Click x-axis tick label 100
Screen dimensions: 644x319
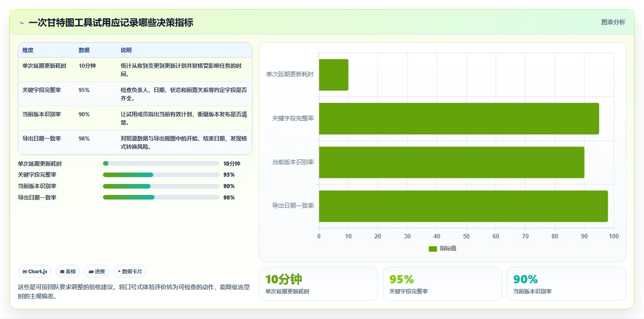coord(614,236)
